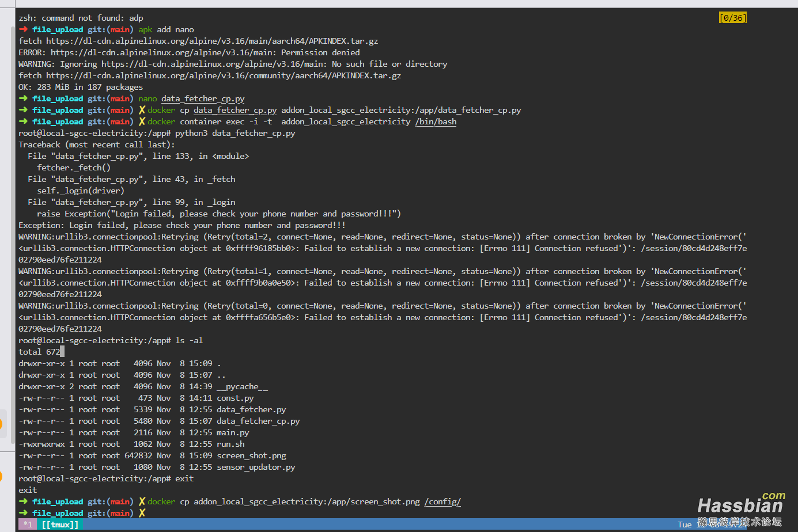Image resolution: width=798 pixels, height=532 pixels.
Task: Click 'OK: 283 MiB in 187 packages' line
Action: [x=81, y=87]
